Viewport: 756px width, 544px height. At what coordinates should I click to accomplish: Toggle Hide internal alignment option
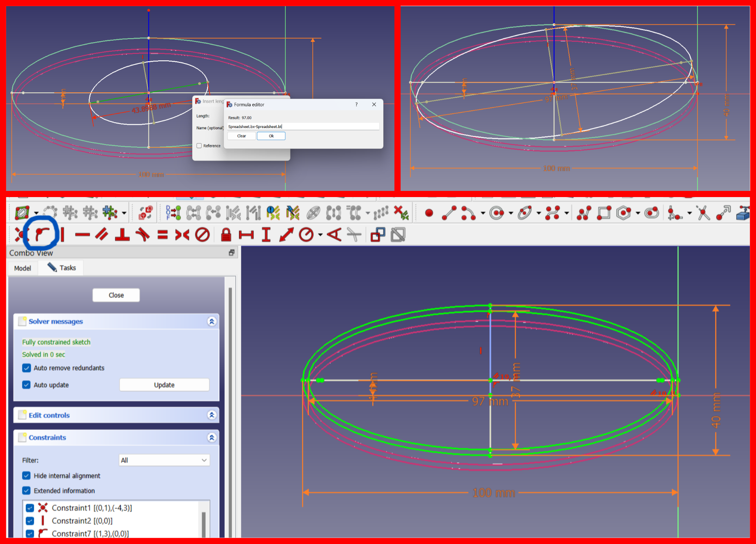click(26, 475)
